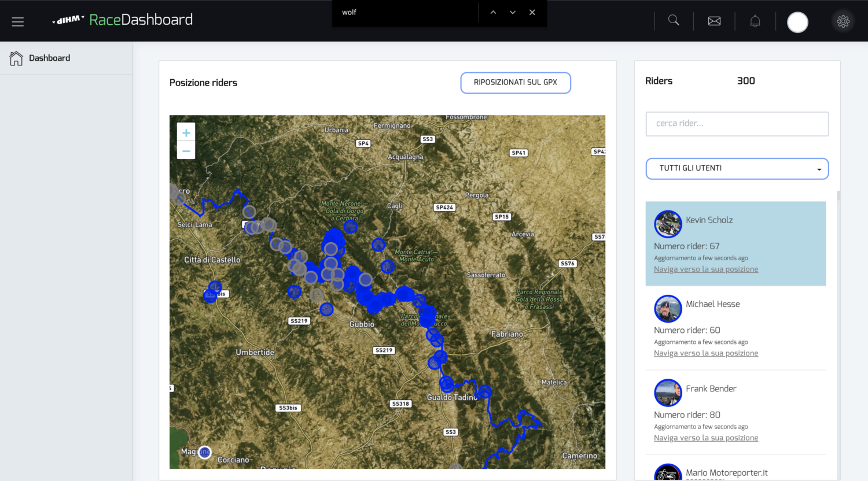This screenshot has height=481, width=868.
Task: Click the riders list scrollbar
Action: click(838, 197)
